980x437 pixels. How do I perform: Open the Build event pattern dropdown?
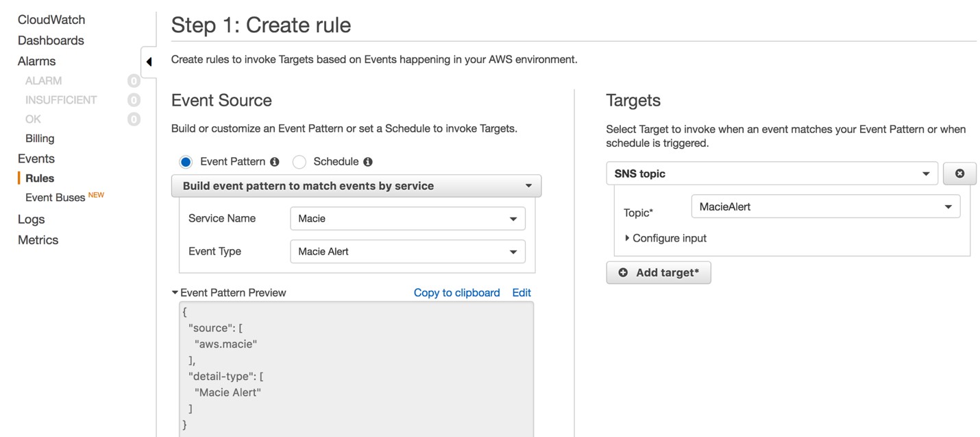356,186
